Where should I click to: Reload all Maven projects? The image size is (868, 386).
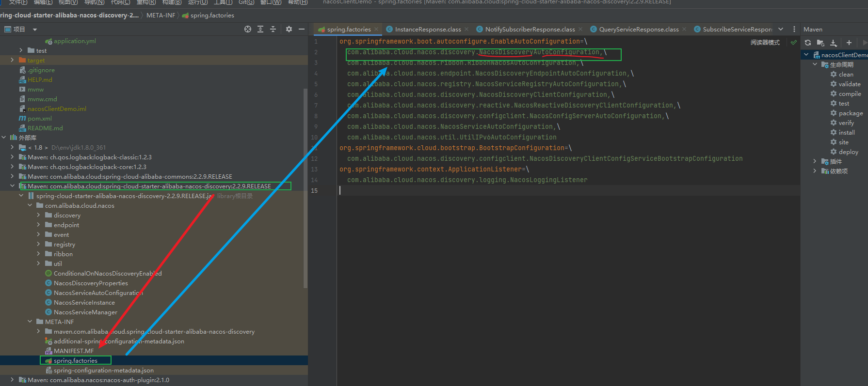point(808,43)
